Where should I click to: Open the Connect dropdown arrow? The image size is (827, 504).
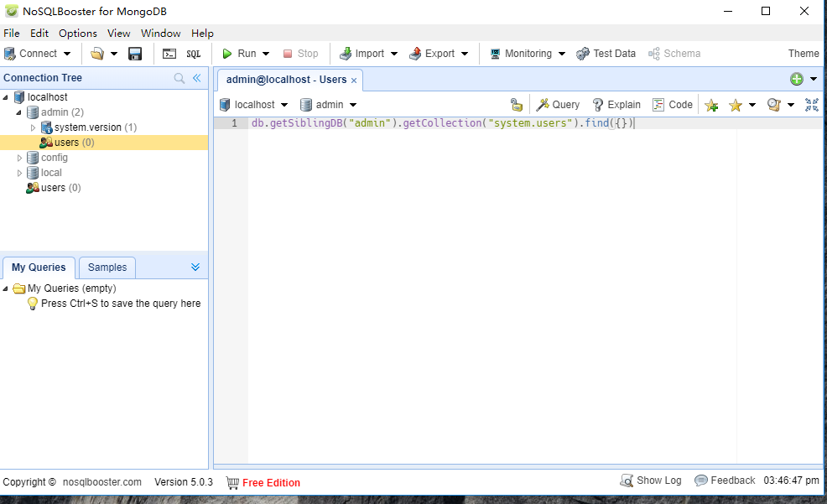pos(67,54)
